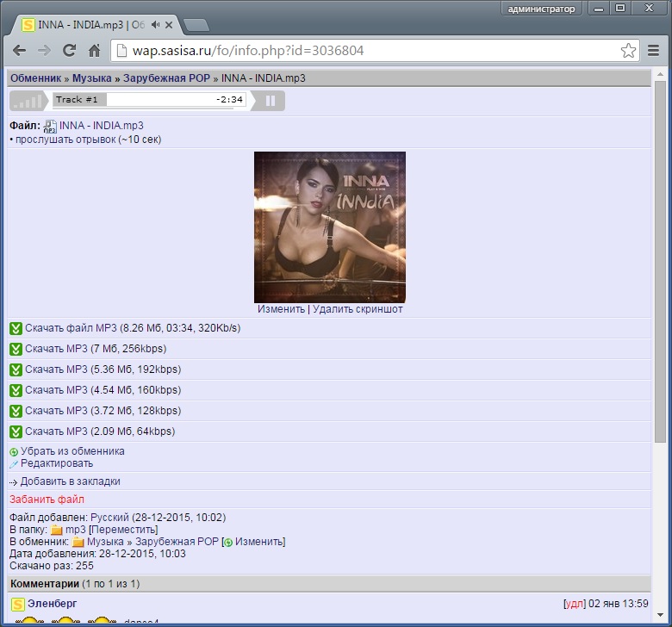Bookmark this page with star icon
This screenshot has width=672, height=627.
coord(628,51)
